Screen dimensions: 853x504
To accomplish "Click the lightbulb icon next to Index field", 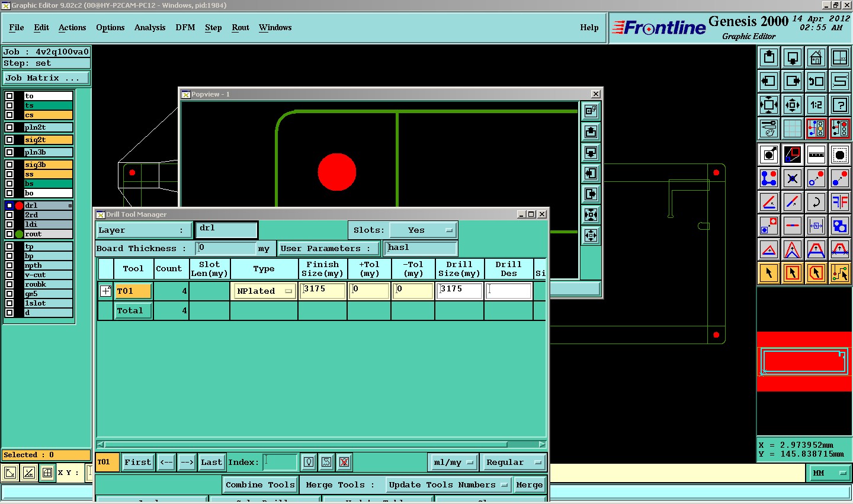I will [309, 462].
